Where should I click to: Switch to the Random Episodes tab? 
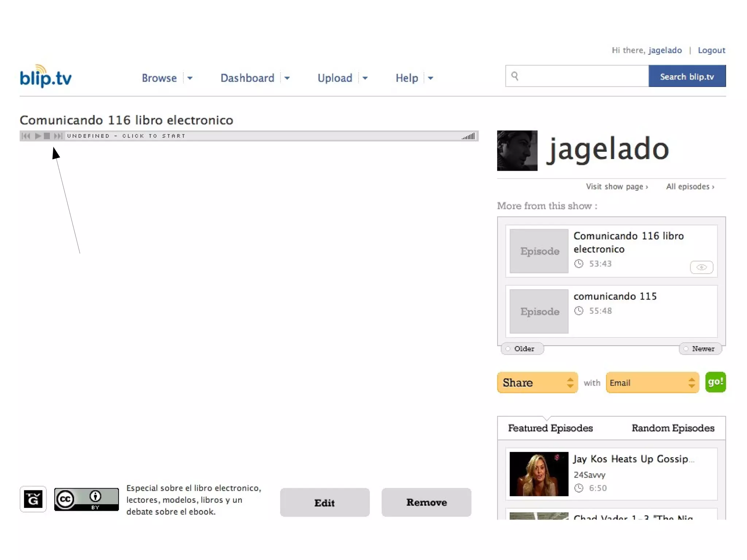coord(673,428)
